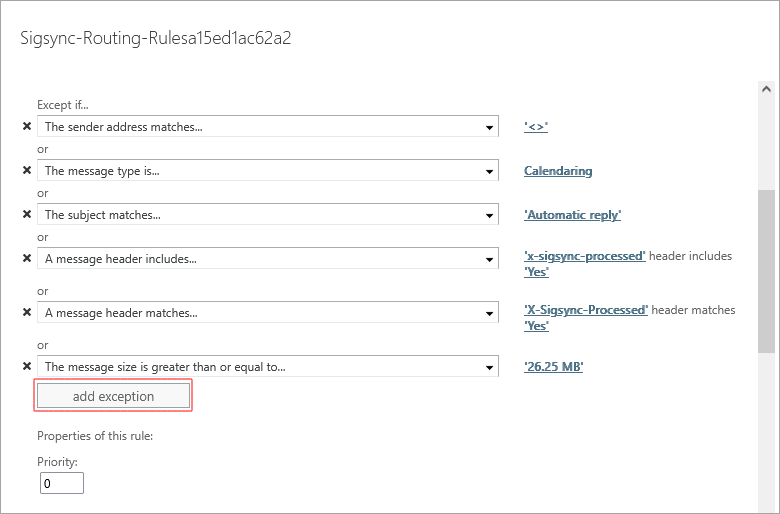Open the Calendaring message type link
The width and height of the screenshot is (780, 514).
pyautogui.click(x=558, y=171)
